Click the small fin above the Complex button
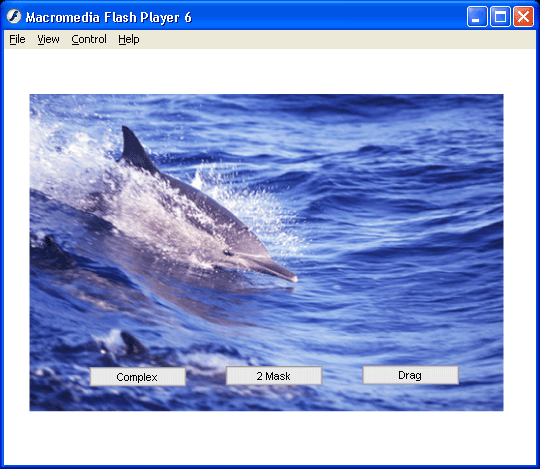This screenshot has height=469, width=540. (x=133, y=343)
